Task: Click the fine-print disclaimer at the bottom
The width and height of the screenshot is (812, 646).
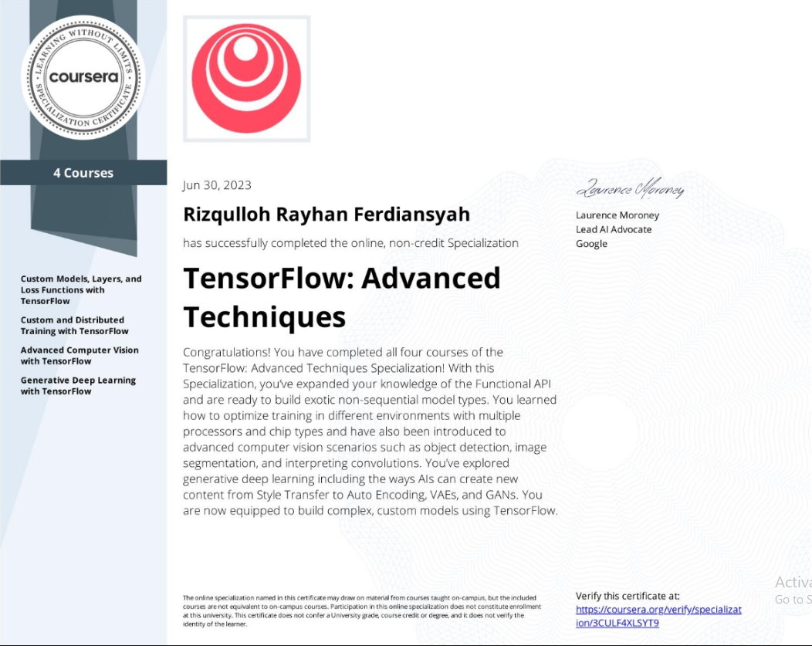Action: pyautogui.click(x=359, y=610)
